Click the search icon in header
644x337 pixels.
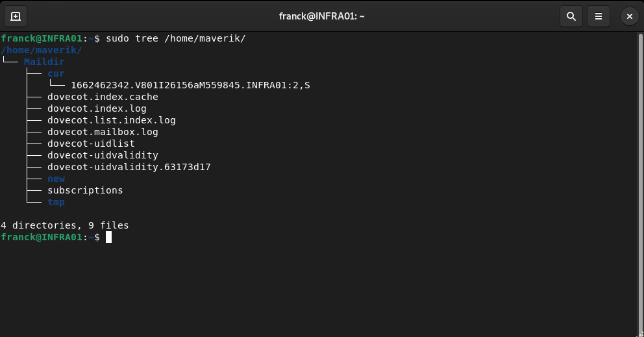571,16
